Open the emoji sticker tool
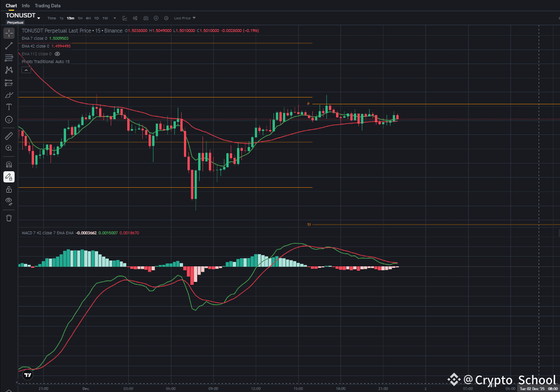Screen dimensions: 560x392 tap(8, 119)
